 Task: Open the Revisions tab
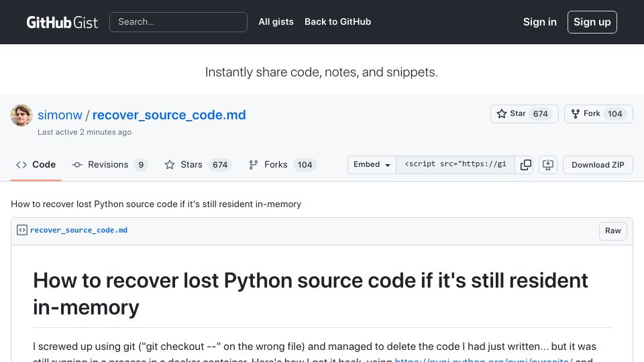[x=109, y=165]
